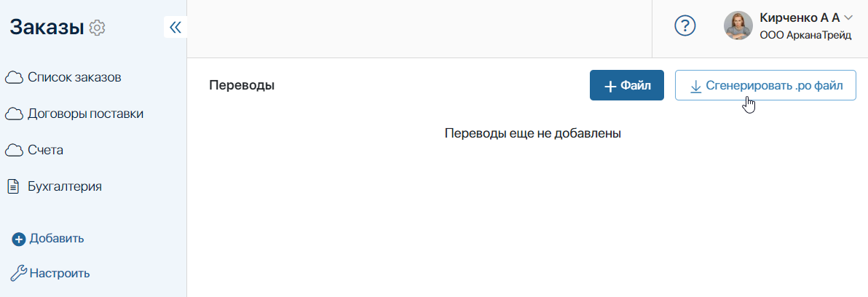868x297 pixels.
Task: Click the wrench icon by Настроить
Action: 19,273
